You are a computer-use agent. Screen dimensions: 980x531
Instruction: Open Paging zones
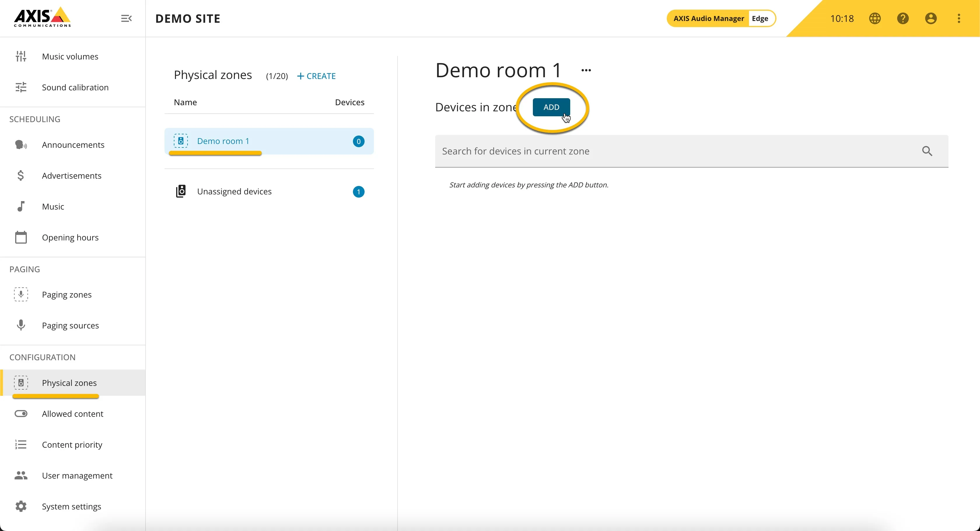pos(73,295)
